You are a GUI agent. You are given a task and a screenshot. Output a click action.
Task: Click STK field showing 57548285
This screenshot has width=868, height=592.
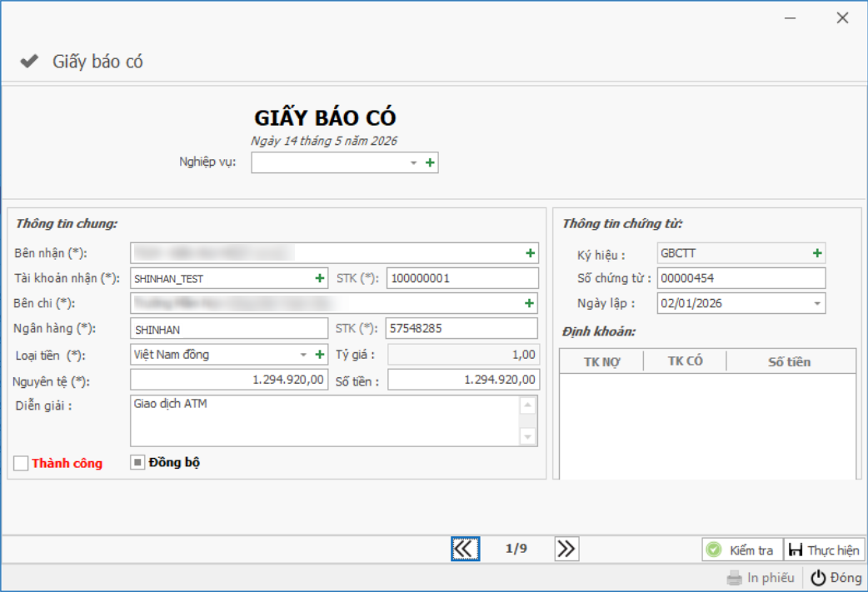point(461,328)
